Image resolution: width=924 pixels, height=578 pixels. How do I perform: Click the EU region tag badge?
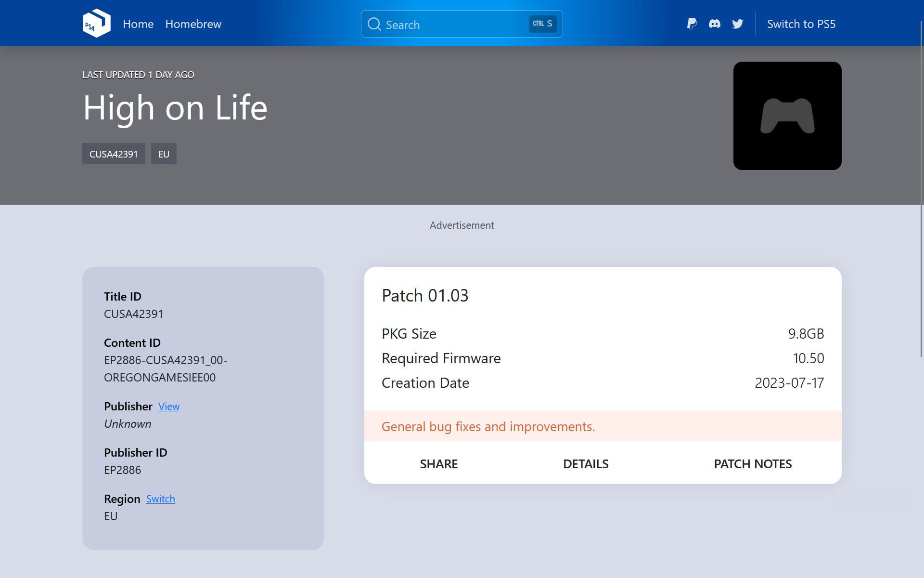point(164,154)
